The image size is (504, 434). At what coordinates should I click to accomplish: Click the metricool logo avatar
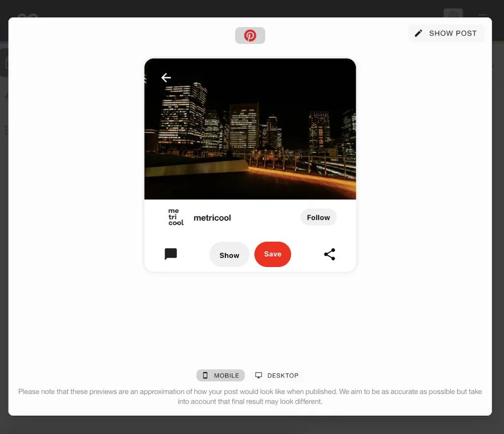176,217
